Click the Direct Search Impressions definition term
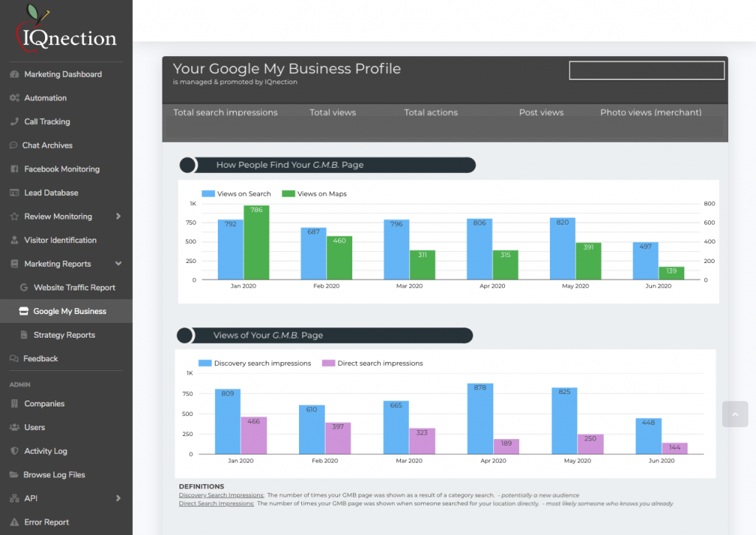This screenshot has height=535, width=756. point(216,503)
